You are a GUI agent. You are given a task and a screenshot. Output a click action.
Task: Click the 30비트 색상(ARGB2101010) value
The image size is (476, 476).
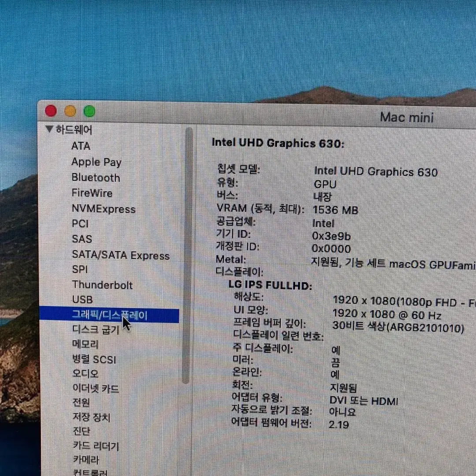(x=398, y=327)
